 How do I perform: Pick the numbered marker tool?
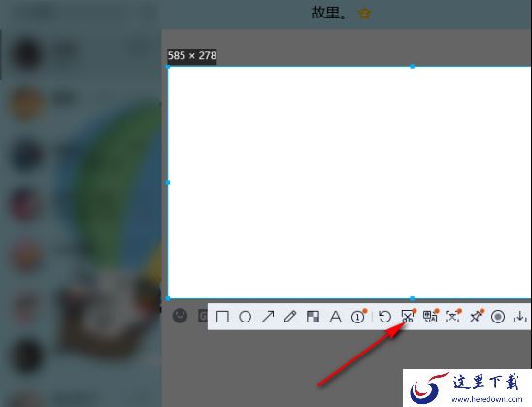[358, 317]
